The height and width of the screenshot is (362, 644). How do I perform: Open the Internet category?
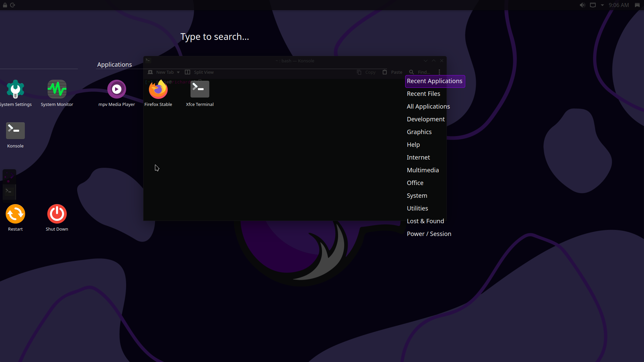[x=418, y=158]
